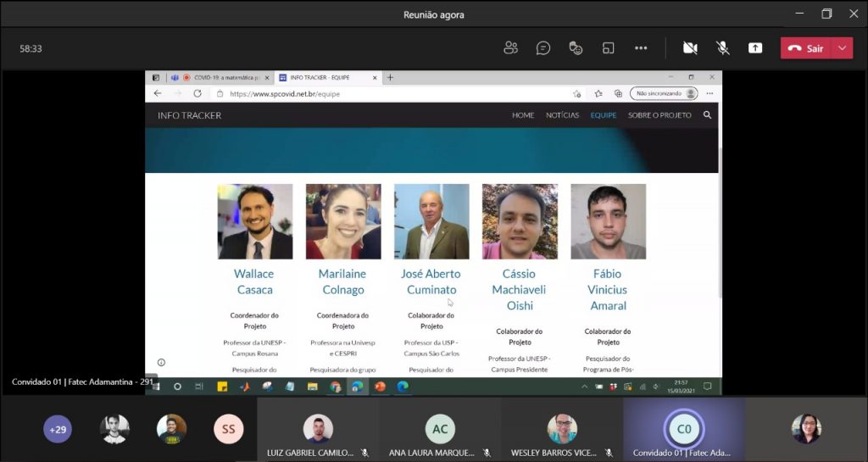Click the page scrollbar in Edge
This screenshot has width=868, height=462.
click(x=720, y=221)
